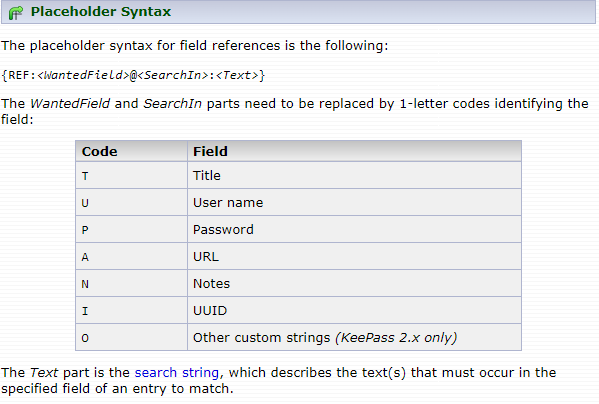Click the 'Other custom strings' field cell

click(354, 338)
